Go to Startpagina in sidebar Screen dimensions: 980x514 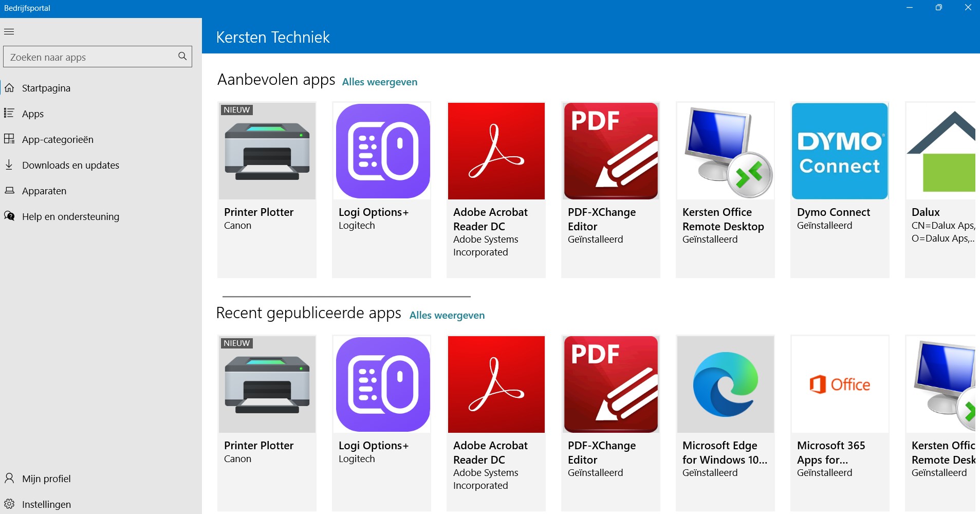click(x=46, y=88)
